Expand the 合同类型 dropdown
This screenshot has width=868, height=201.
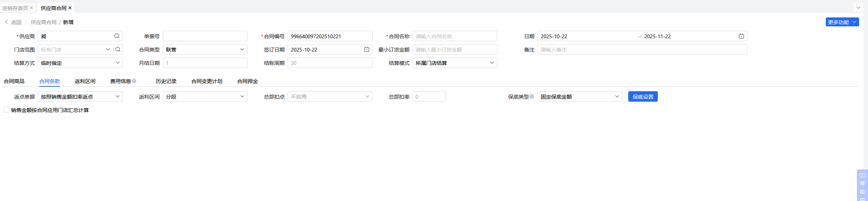point(205,49)
